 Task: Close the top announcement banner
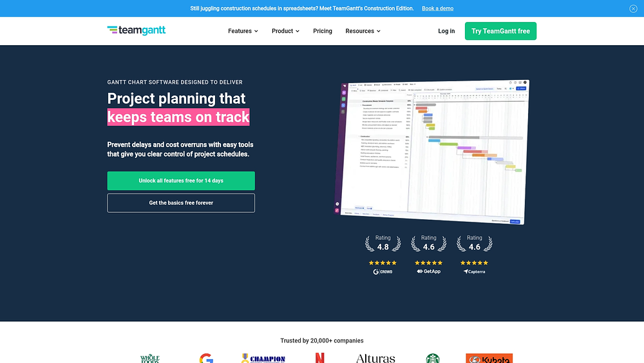(x=633, y=8)
